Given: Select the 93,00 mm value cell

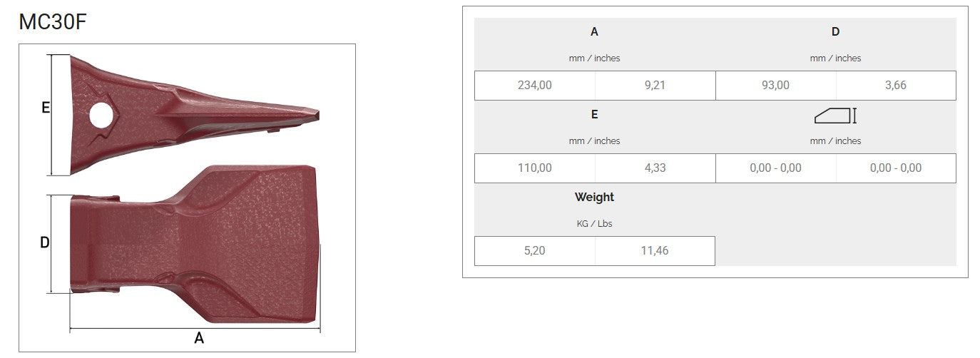Looking at the screenshot, I should pyautogui.click(x=775, y=86).
